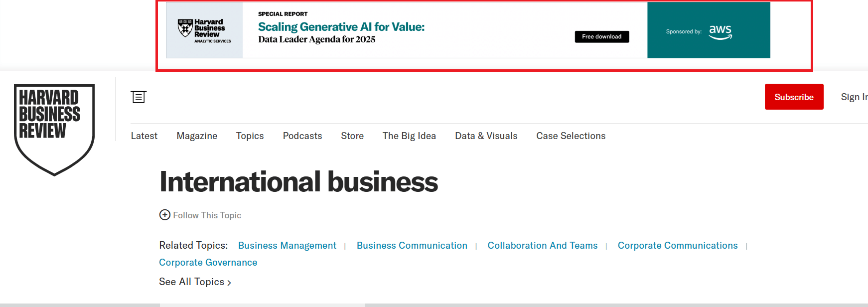Go to Topics in navigation
Viewport: 868px width, 307px height.
coord(250,136)
